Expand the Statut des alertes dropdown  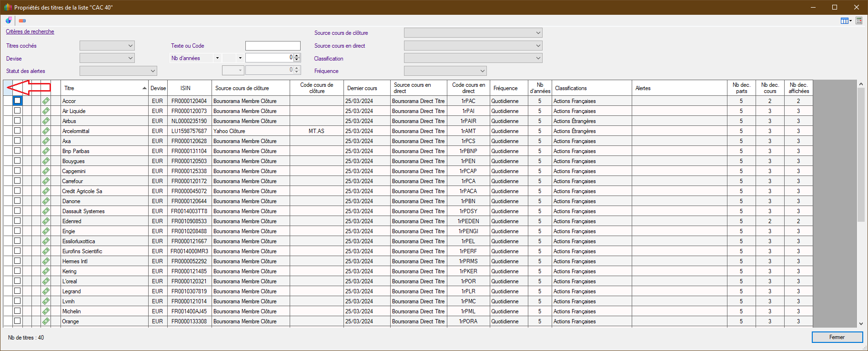pos(118,71)
